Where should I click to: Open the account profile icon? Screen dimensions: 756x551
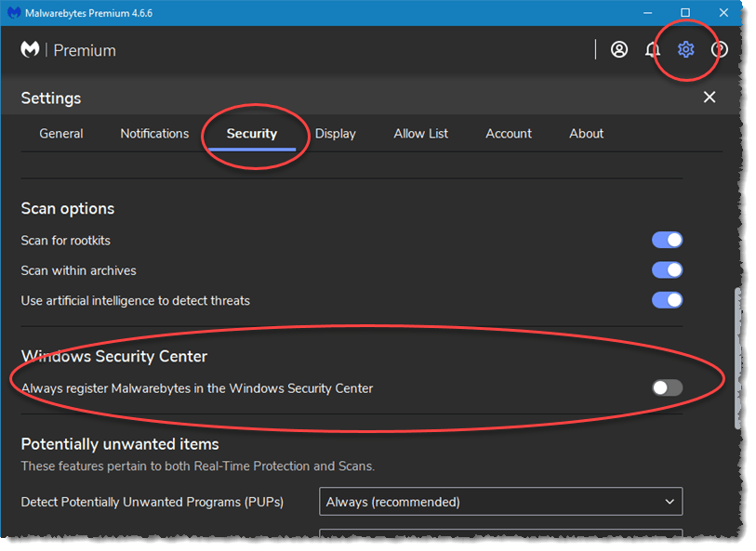tap(619, 49)
